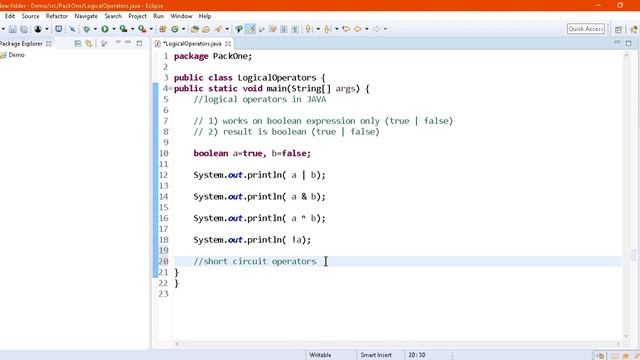Click the Skip All Breakpoints icon
The width and height of the screenshot is (640, 360).
pyautogui.click(x=72, y=29)
